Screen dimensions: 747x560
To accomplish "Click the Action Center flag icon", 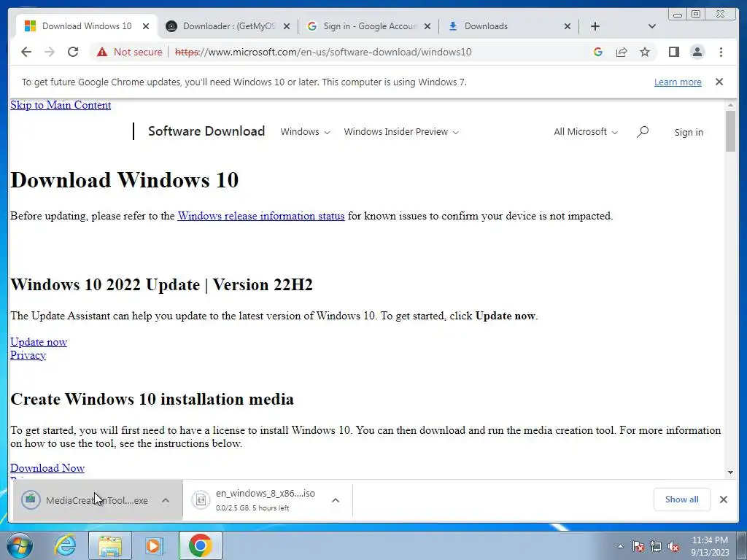I will 638,547.
